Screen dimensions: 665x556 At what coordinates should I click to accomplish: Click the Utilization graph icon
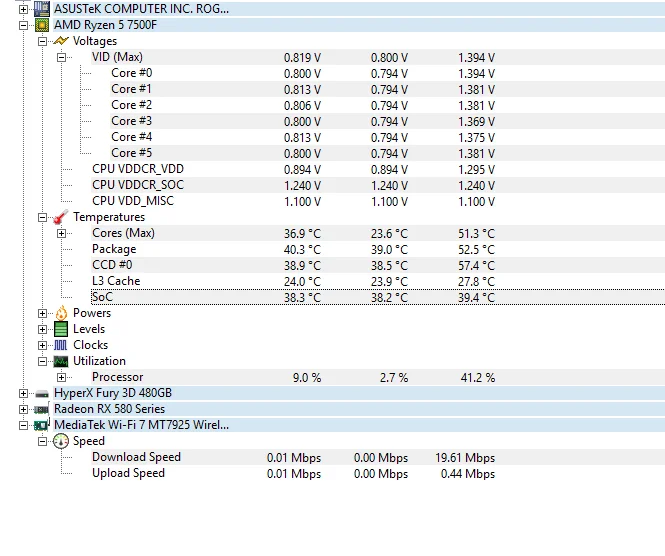61,361
